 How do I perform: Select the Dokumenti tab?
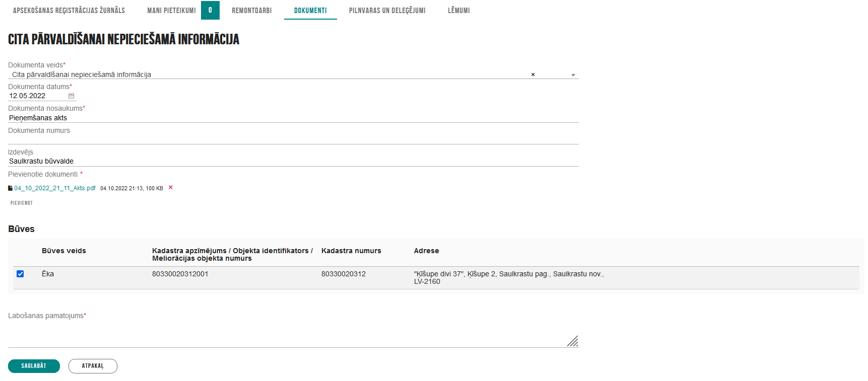310,11
